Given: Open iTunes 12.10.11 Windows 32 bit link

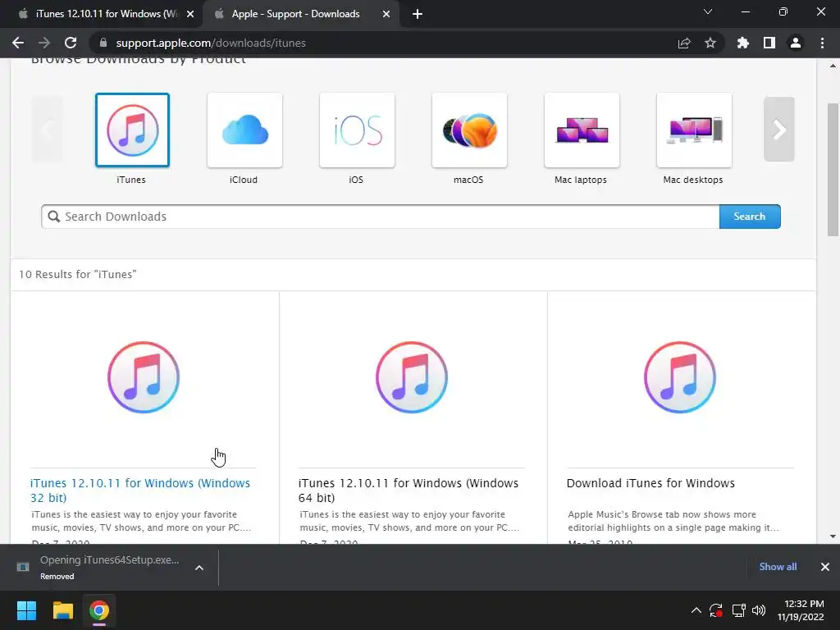Looking at the screenshot, I should coord(140,491).
